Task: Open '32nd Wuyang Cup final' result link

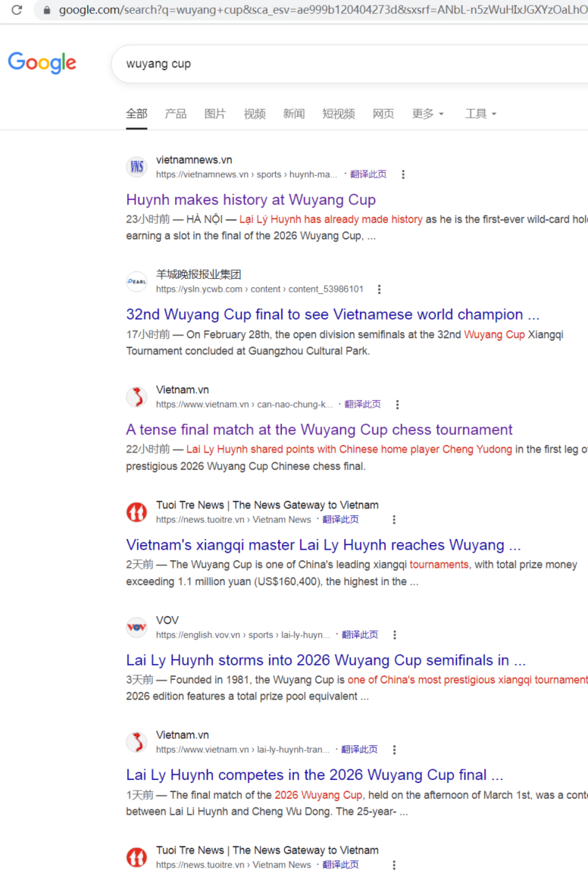Action: [x=333, y=315]
